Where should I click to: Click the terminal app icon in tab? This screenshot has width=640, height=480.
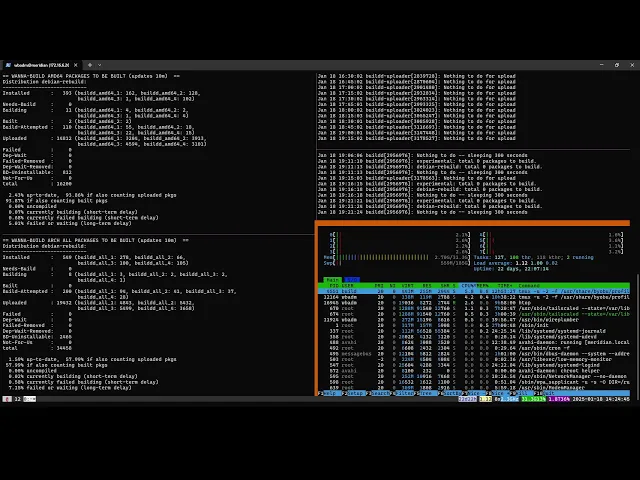click(8, 65)
